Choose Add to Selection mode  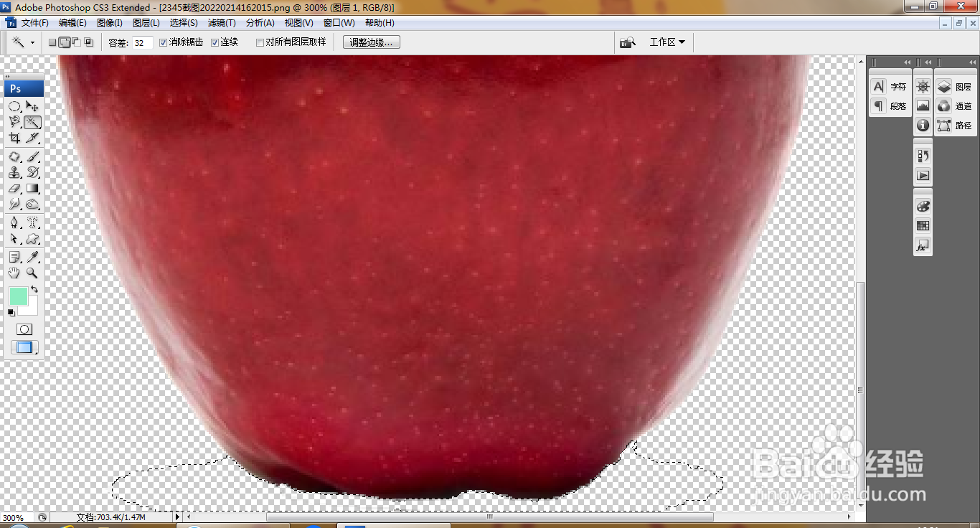coord(65,42)
